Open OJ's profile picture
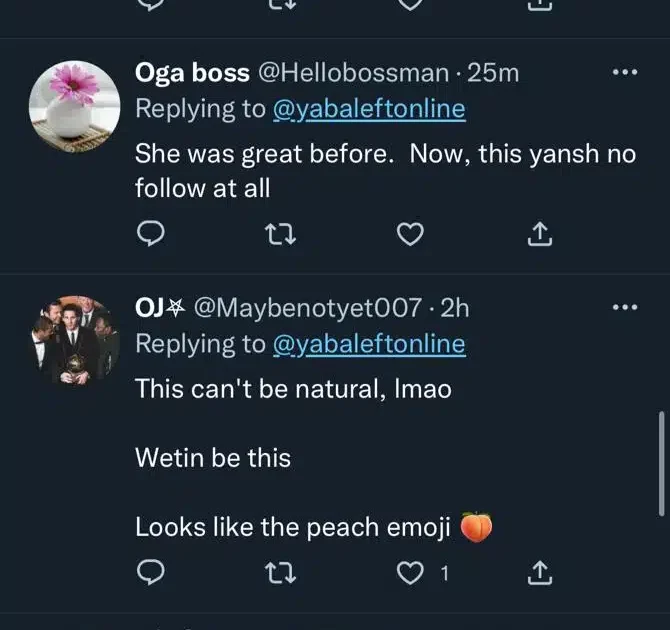The width and height of the screenshot is (670, 630). 74,341
